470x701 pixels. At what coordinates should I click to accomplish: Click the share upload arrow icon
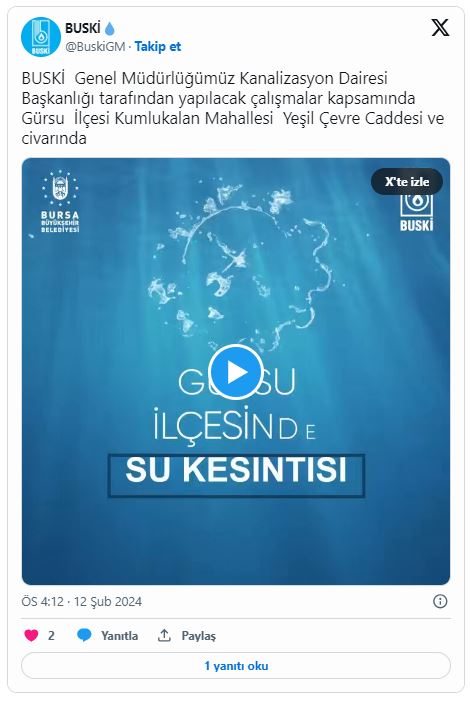point(164,635)
